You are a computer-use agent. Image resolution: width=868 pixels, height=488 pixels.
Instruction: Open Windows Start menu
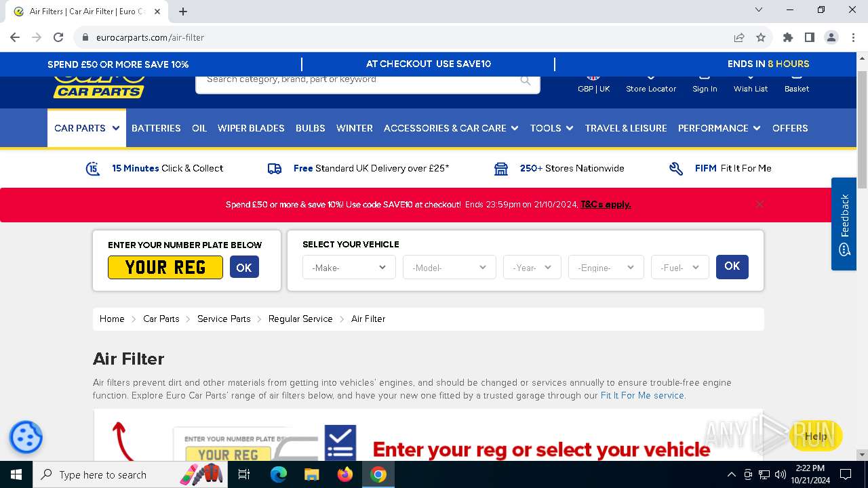click(x=16, y=474)
